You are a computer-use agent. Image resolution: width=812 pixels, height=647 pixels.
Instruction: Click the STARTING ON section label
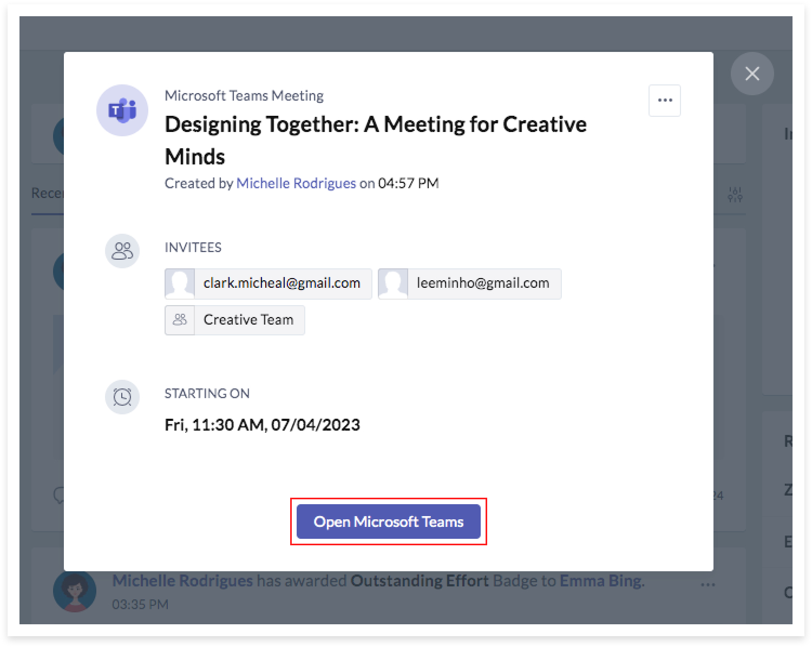point(207,394)
